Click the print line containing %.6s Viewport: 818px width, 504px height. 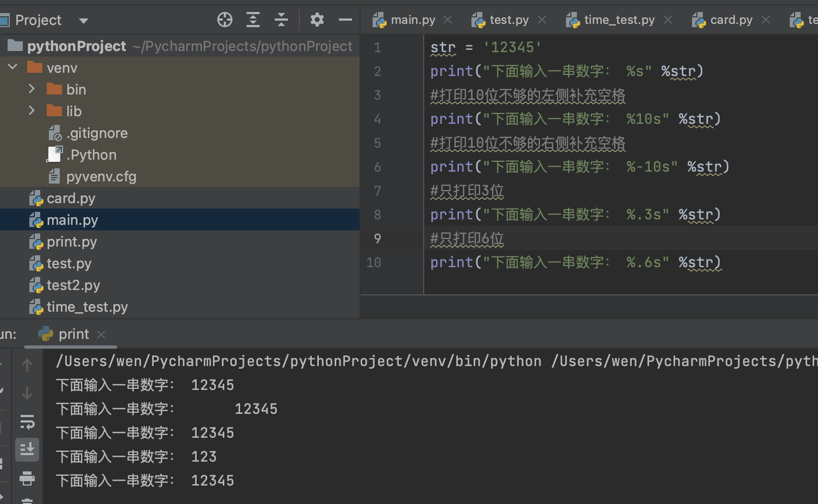click(576, 262)
